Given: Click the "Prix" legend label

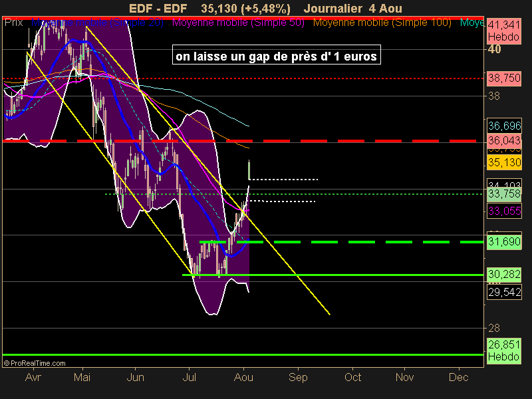Looking at the screenshot, I should click(x=13, y=23).
